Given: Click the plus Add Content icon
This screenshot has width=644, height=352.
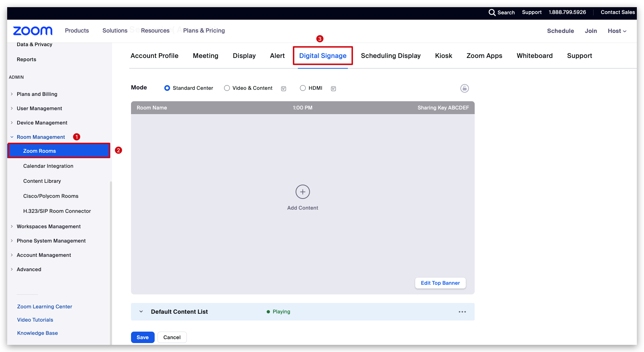Looking at the screenshot, I should [302, 192].
